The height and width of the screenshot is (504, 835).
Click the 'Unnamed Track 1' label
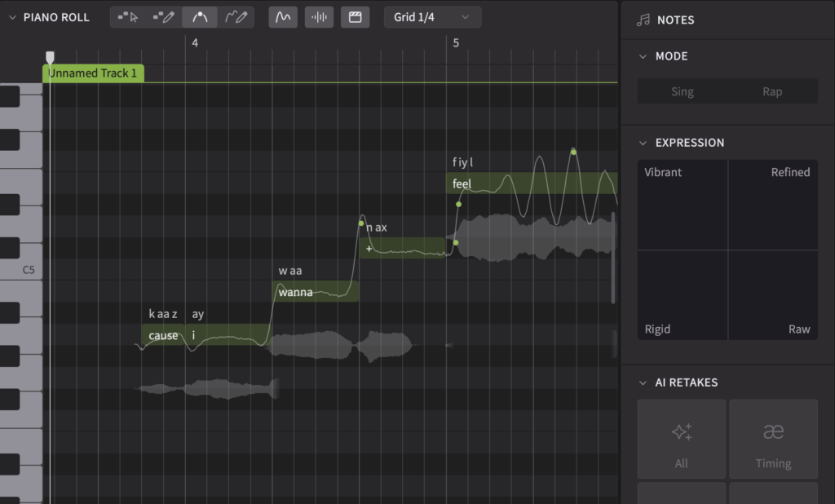(x=93, y=73)
